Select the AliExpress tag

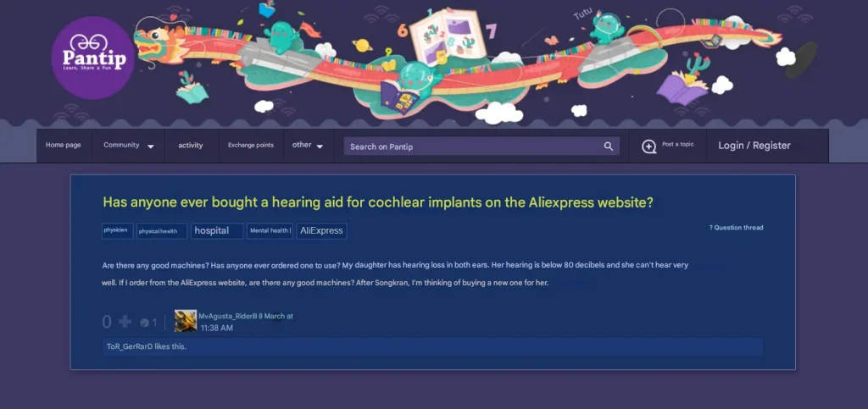pyautogui.click(x=321, y=231)
